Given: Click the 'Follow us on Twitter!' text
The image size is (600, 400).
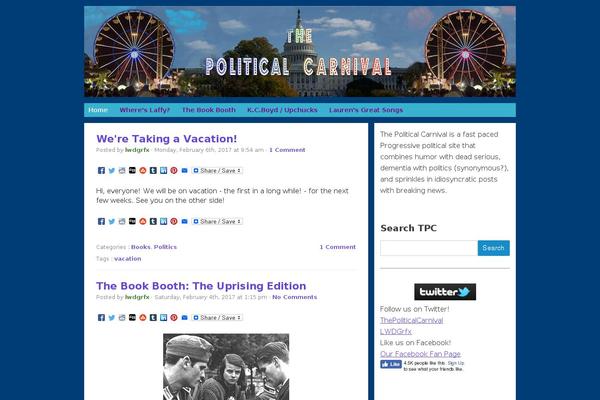Looking at the screenshot, I should (414, 309).
